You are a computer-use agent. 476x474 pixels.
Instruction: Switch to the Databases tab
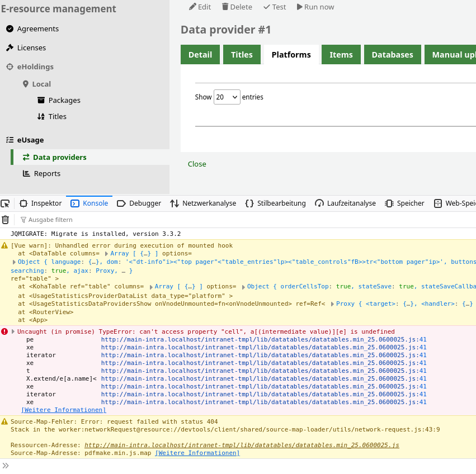[392, 54]
